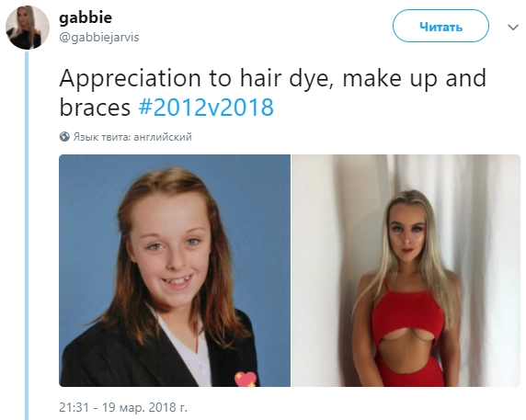Click the Язык твита: английский label
The height and width of the screenshot is (420, 526).
tap(132, 137)
